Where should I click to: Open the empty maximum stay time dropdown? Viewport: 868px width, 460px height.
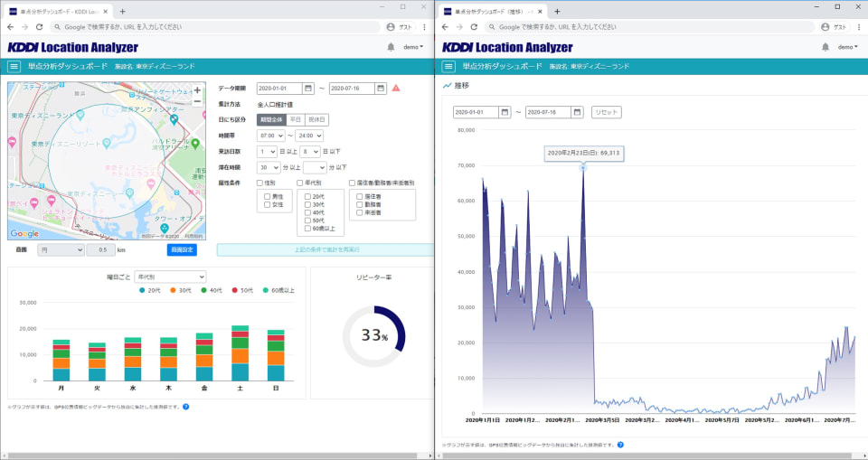[x=315, y=168]
